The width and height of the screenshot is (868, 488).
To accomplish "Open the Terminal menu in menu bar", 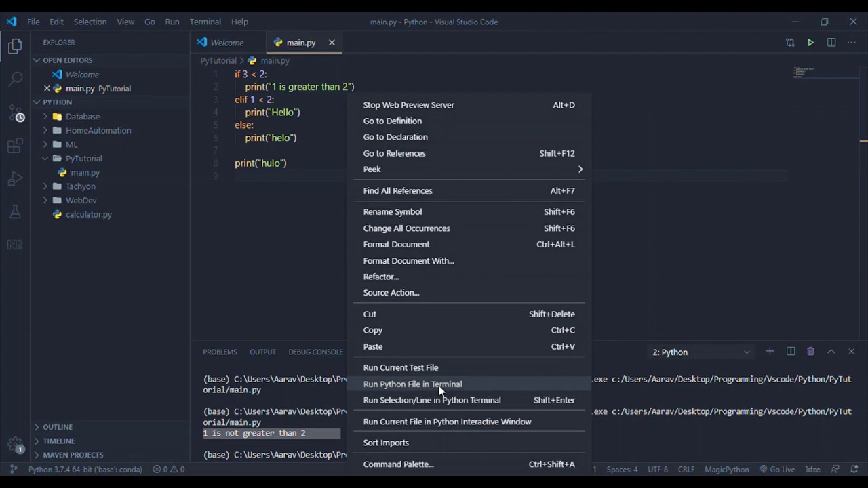I will pos(205,22).
